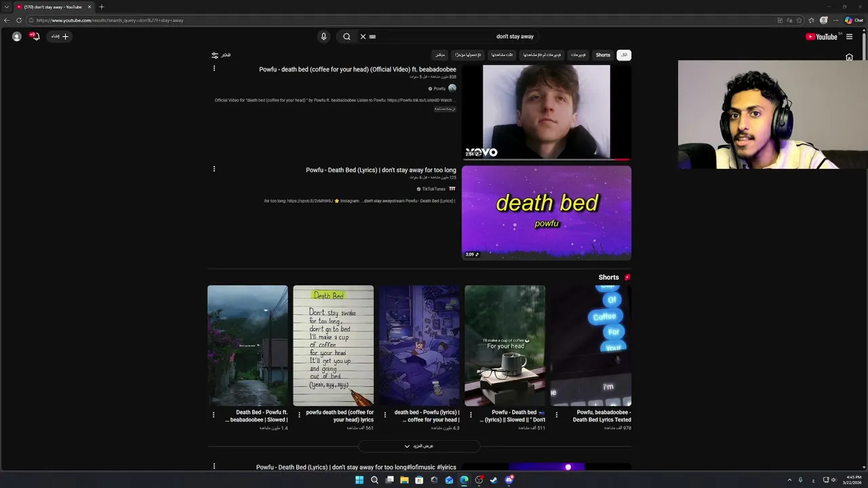Click the Create button with plus
868x488 pixels.
point(60,37)
